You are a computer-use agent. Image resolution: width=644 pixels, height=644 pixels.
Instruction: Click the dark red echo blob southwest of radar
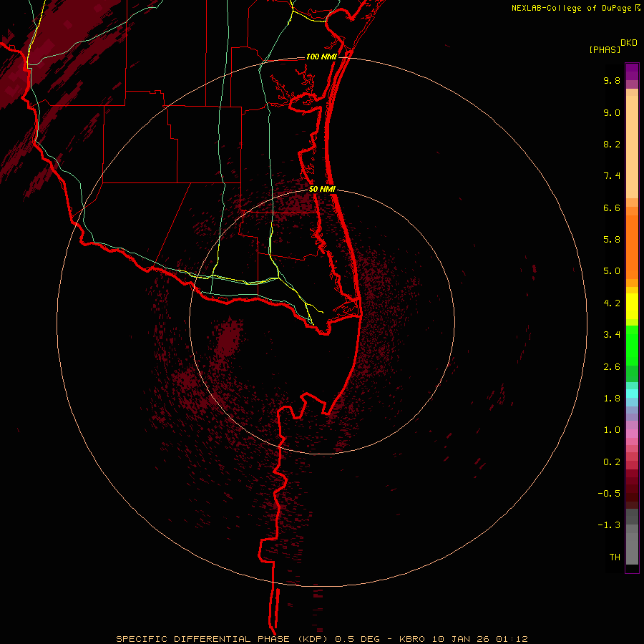pos(228,339)
